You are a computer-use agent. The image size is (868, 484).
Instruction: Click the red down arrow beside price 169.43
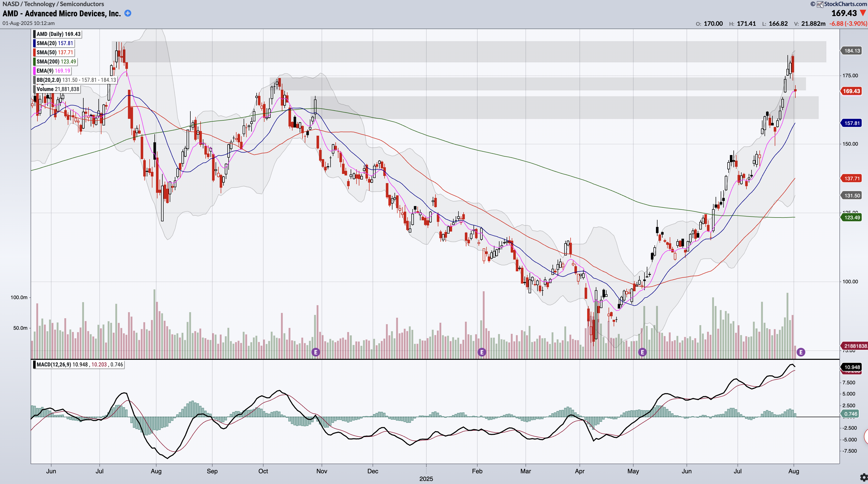coord(863,13)
